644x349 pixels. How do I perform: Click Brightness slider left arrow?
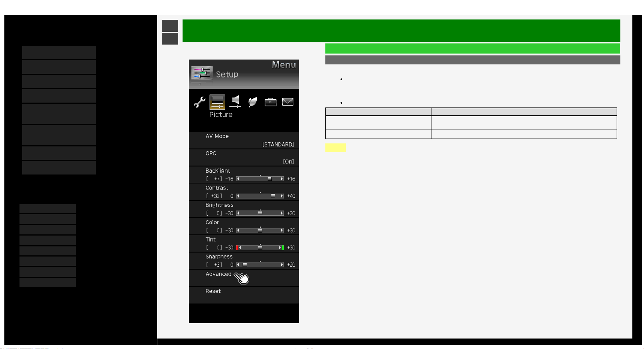(x=238, y=213)
